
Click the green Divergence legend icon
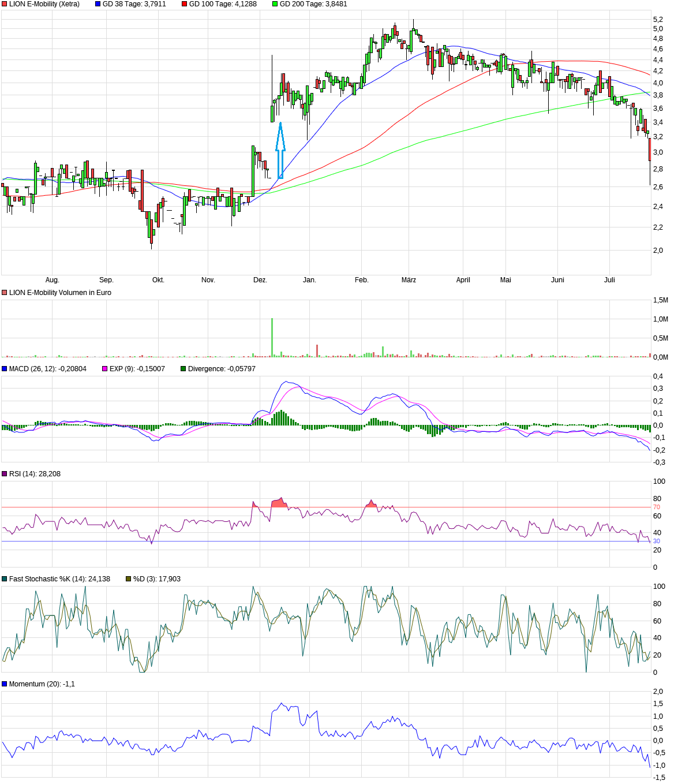coord(183,369)
